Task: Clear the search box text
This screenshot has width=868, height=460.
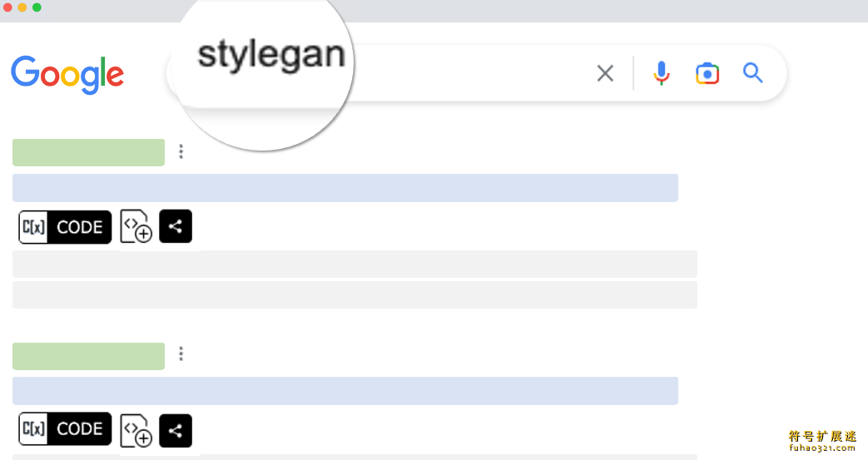Action: tap(605, 74)
